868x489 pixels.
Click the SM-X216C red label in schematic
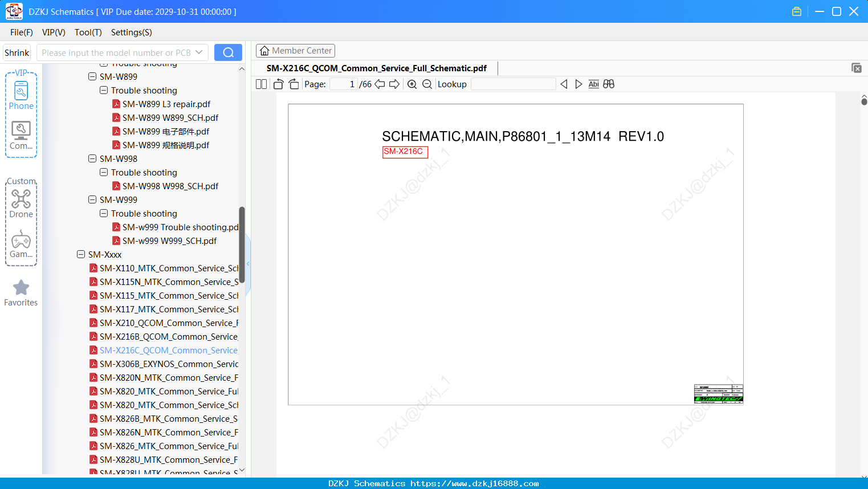coord(405,152)
